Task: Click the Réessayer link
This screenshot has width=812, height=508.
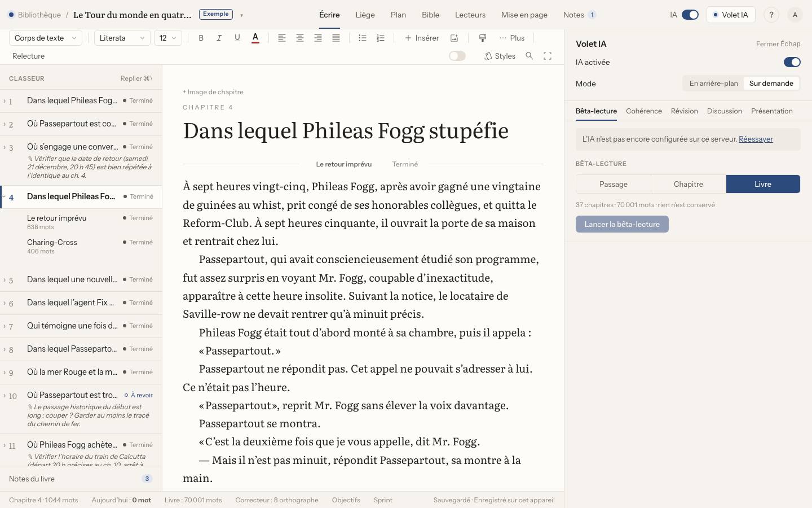Action: [x=756, y=139]
